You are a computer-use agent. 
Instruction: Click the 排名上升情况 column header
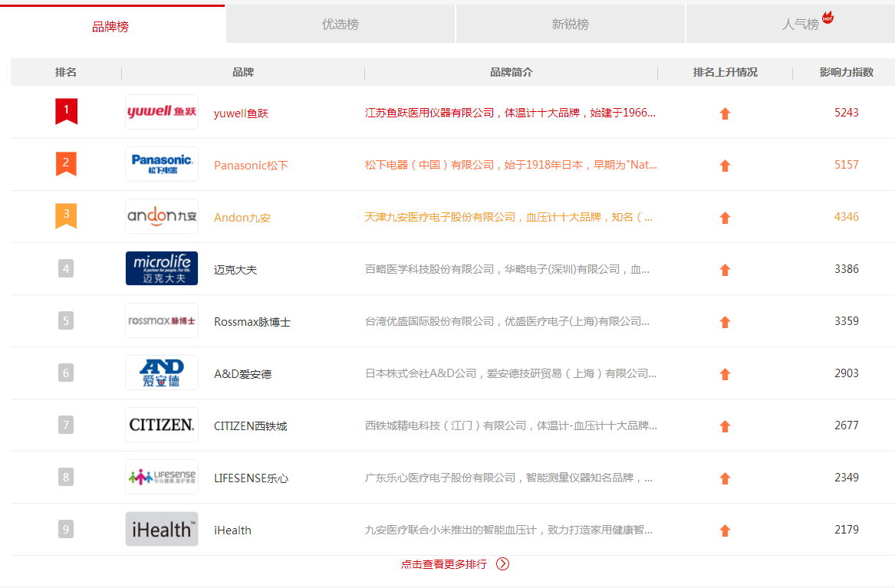tap(725, 72)
